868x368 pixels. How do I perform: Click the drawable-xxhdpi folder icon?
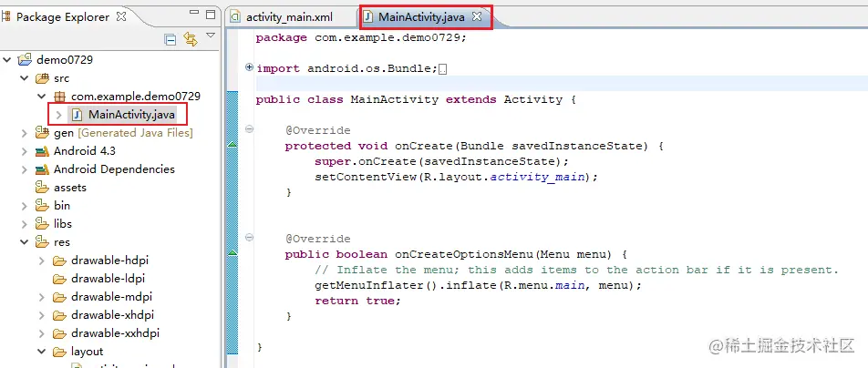point(60,333)
